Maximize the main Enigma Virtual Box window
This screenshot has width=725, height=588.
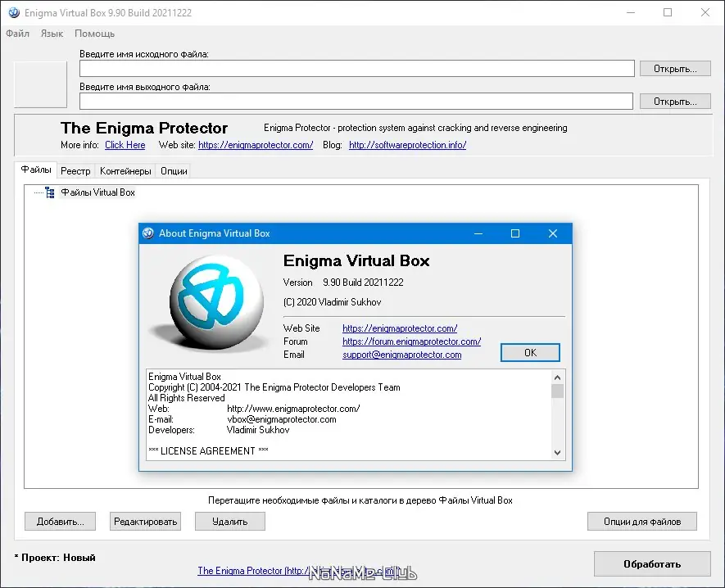click(668, 12)
